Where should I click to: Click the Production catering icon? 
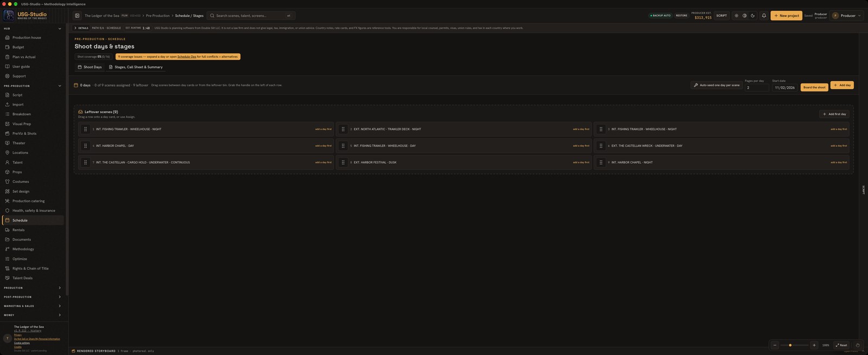(x=7, y=201)
